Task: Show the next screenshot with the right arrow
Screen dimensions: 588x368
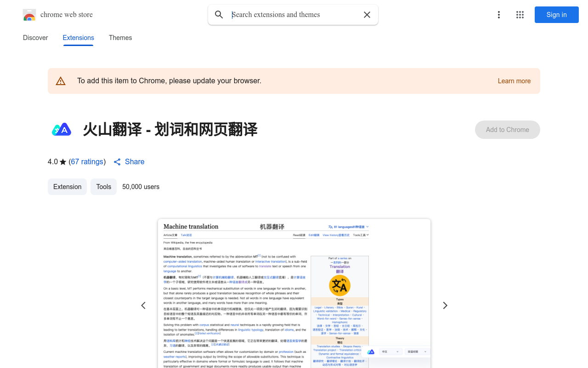Action: point(445,305)
